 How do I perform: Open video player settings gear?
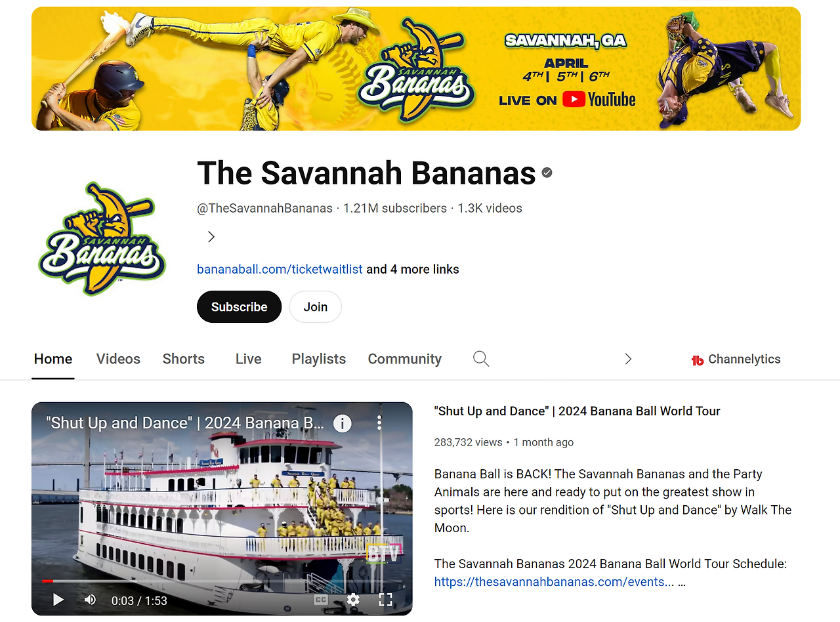(353, 600)
